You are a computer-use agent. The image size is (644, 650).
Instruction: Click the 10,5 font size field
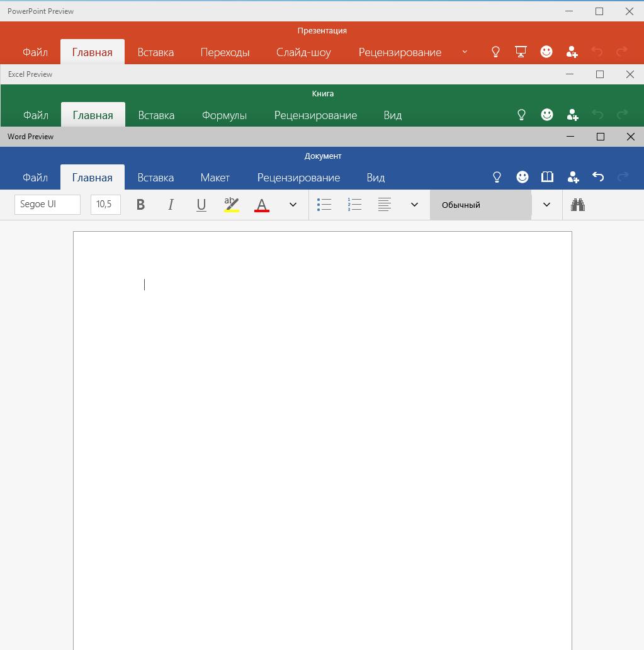coord(106,204)
